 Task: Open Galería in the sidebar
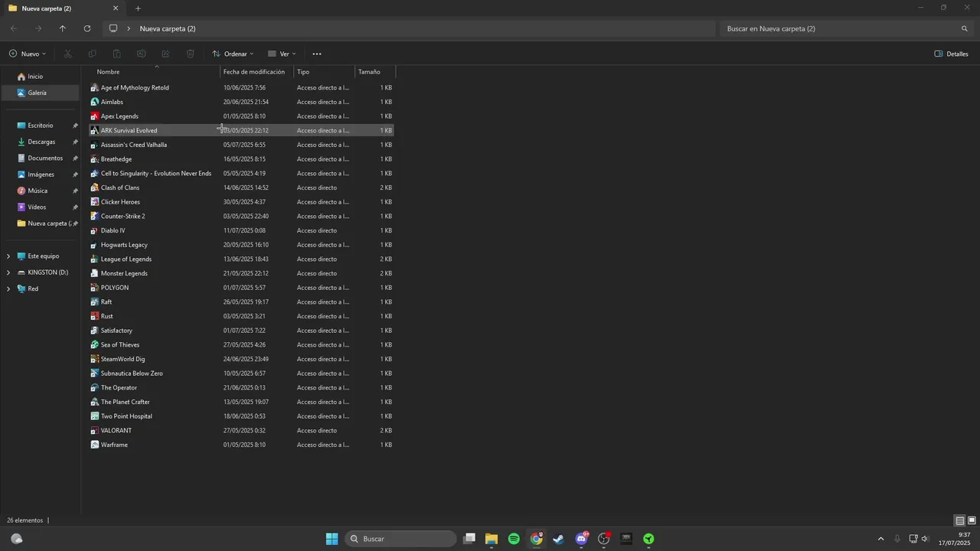41,93
